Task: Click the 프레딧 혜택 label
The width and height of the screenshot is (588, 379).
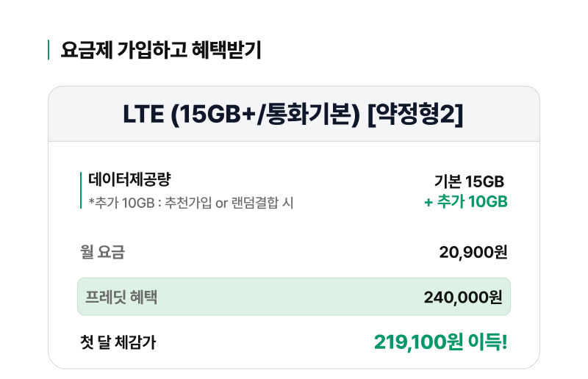Action: [121, 297]
